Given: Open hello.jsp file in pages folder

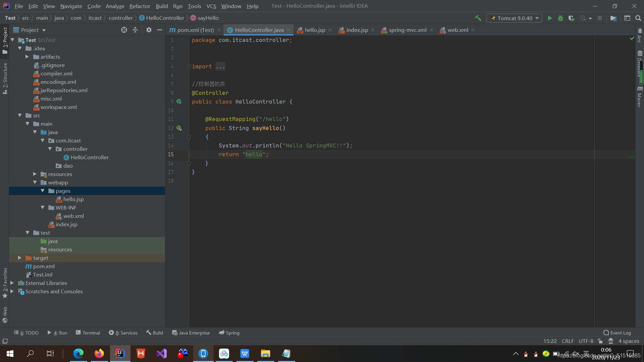Looking at the screenshot, I should (x=74, y=199).
